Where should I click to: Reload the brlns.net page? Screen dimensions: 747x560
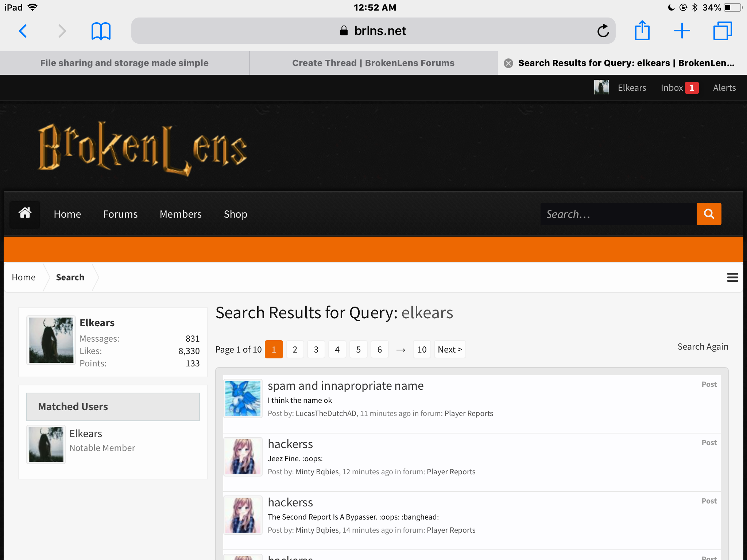(603, 31)
